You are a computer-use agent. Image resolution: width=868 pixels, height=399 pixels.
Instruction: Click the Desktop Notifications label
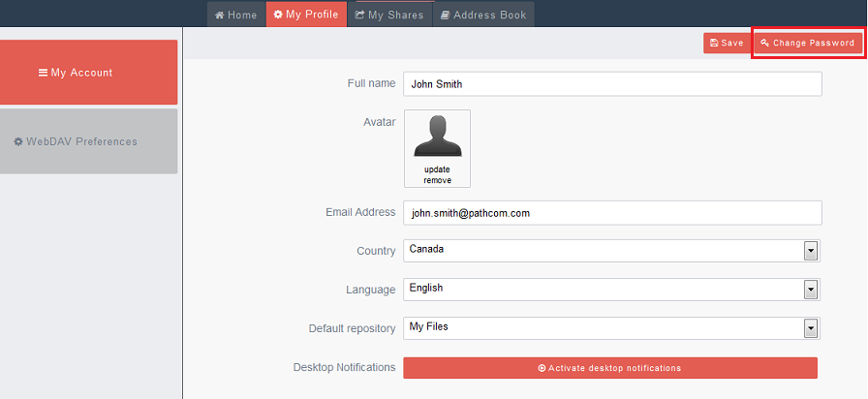(x=344, y=367)
